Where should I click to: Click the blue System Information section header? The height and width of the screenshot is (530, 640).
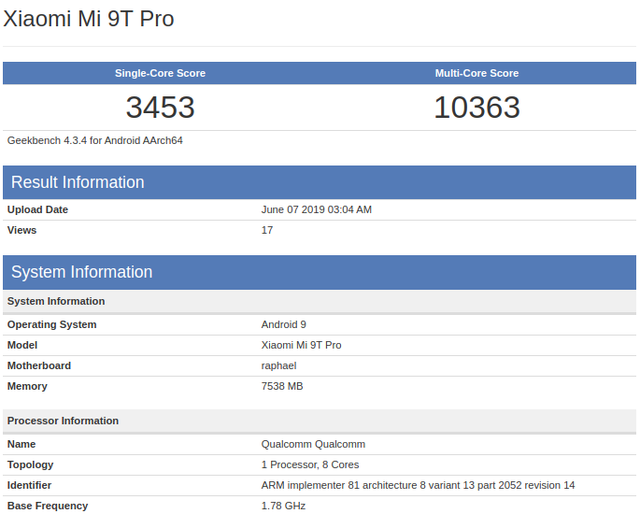pos(82,272)
